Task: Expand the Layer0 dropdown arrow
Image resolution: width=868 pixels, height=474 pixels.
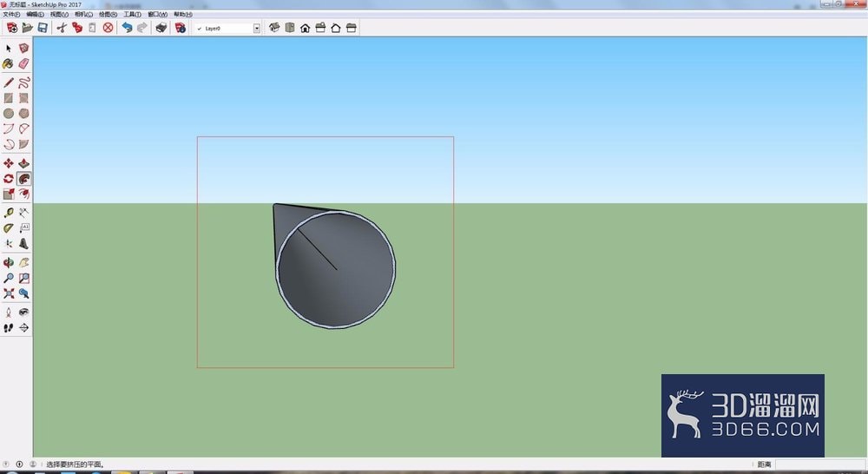Action: click(257, 29)
